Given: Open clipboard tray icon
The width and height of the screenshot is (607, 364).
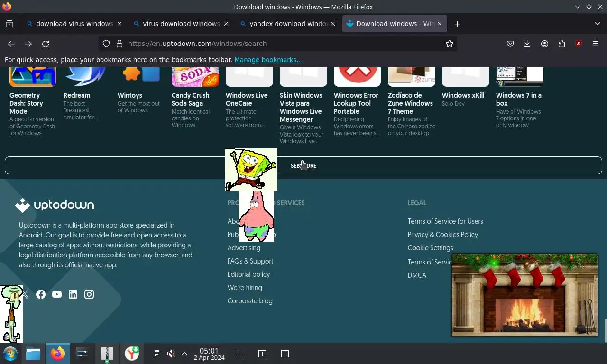Looking at the screenshot, I should (157, 354).
